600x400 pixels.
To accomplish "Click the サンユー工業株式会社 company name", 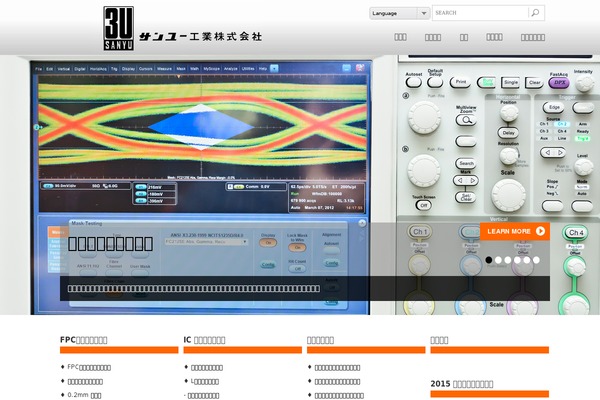I will (x=201, y=37).
